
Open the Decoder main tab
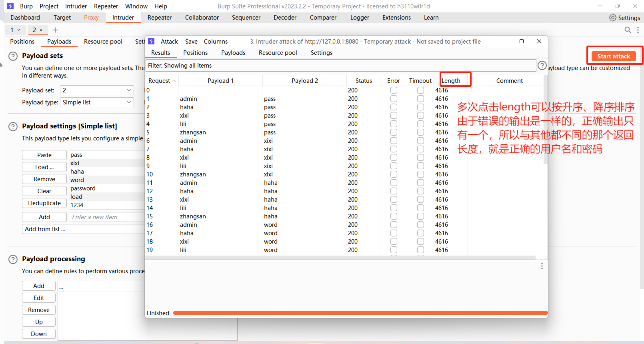click(x=285, y=18)
